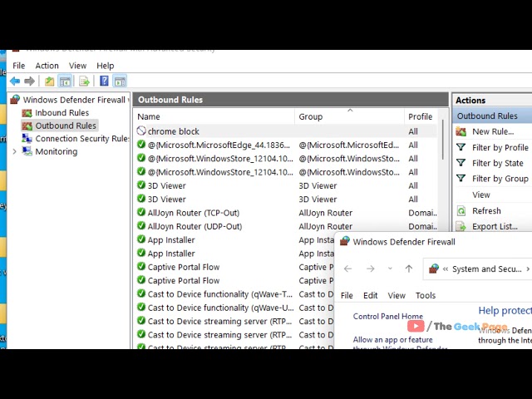Image resolution: width=532 pixels, height=399 pixels.
Task: Select Outbound Rules header in Actions pane
Action: tap(492, 116)
